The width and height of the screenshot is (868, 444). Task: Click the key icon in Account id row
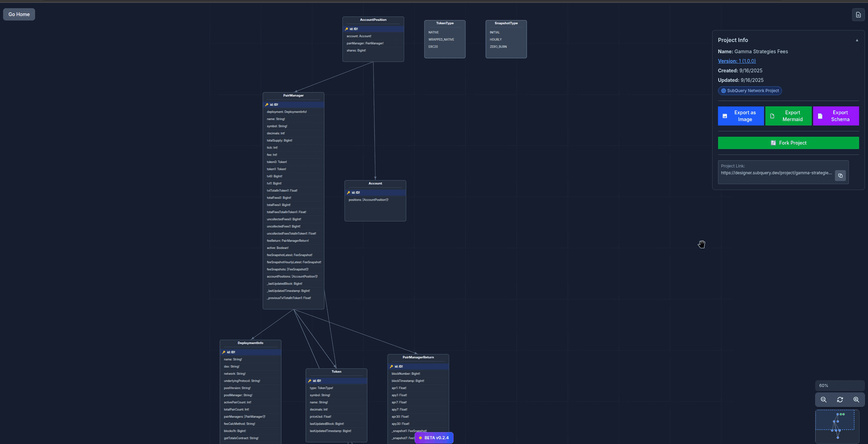click(x=349, y=193)
